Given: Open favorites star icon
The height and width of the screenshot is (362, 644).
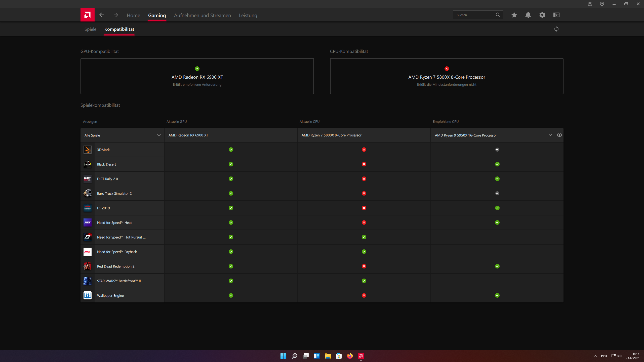Looking at the screenshot, I should click(514, 15).
